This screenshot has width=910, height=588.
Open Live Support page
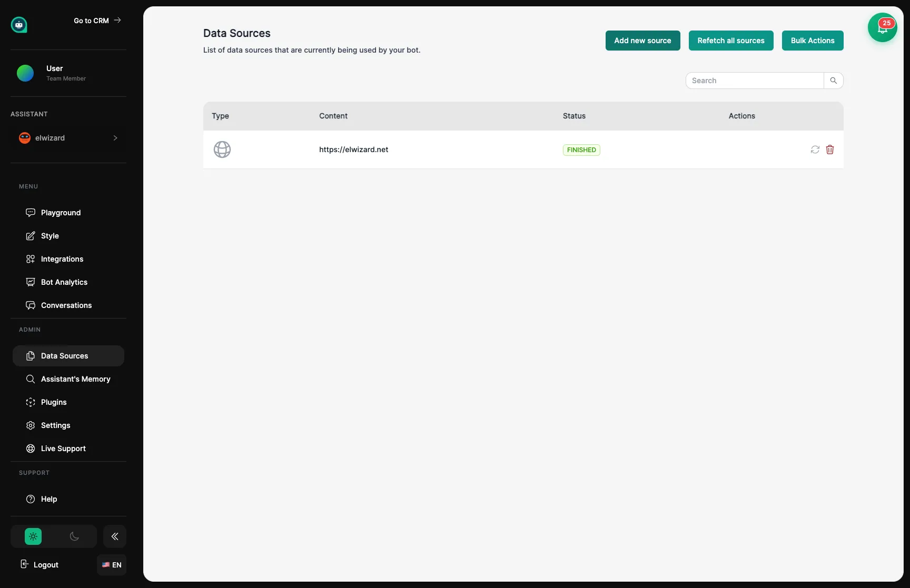pos(68,449)
